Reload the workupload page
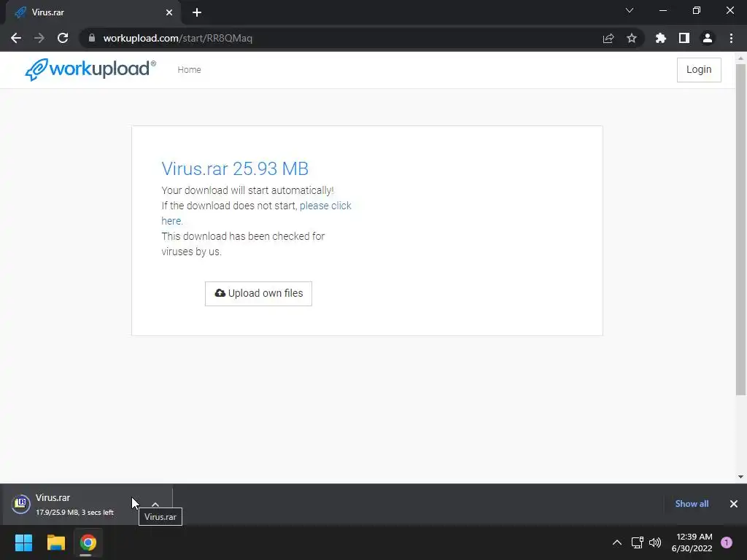747x560 pixels. (x=63, y=38)
